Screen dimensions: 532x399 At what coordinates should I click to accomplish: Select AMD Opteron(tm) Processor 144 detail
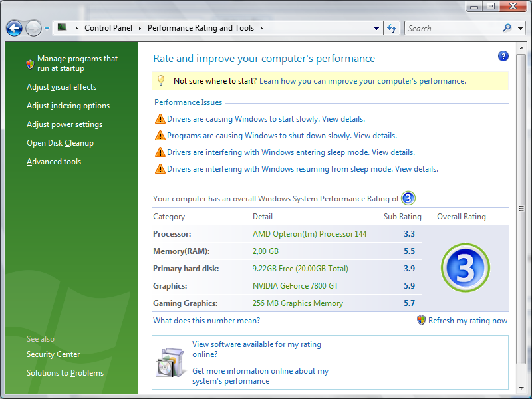[309, 234]
